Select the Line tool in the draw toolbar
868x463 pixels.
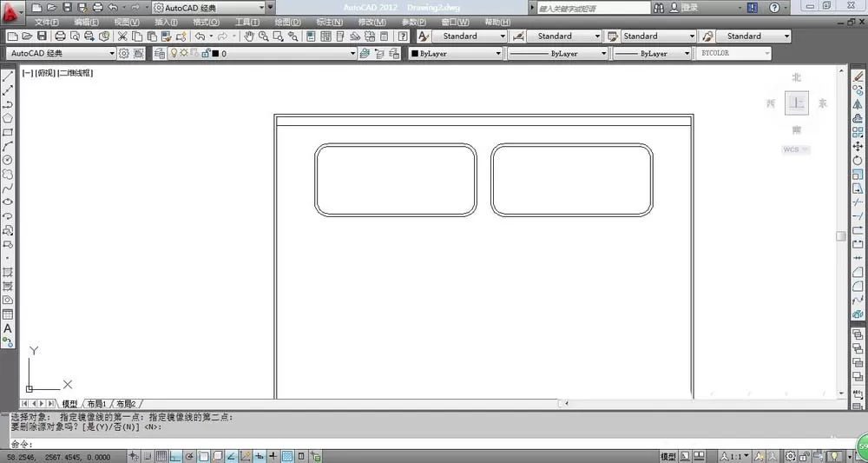pos(8,76)
